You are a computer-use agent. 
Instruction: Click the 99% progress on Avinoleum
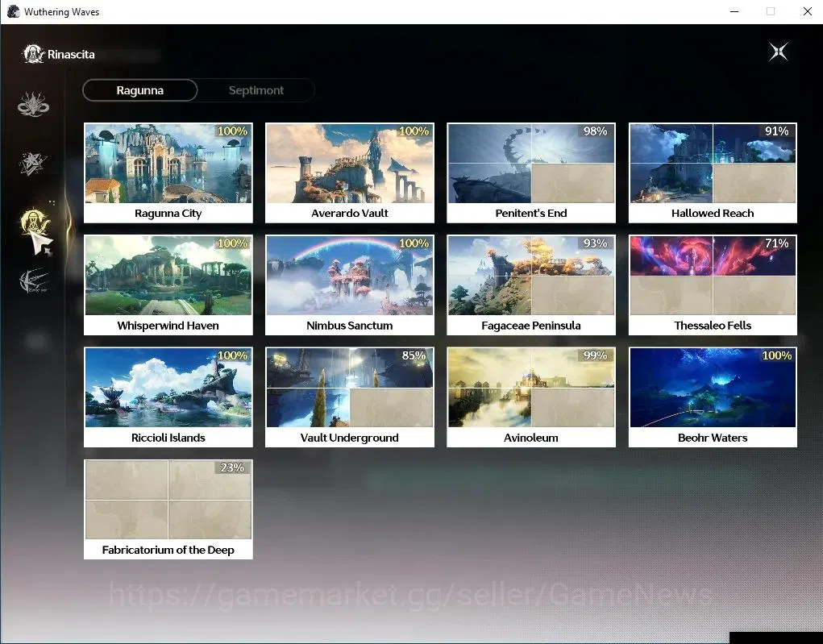coord(595,356)
